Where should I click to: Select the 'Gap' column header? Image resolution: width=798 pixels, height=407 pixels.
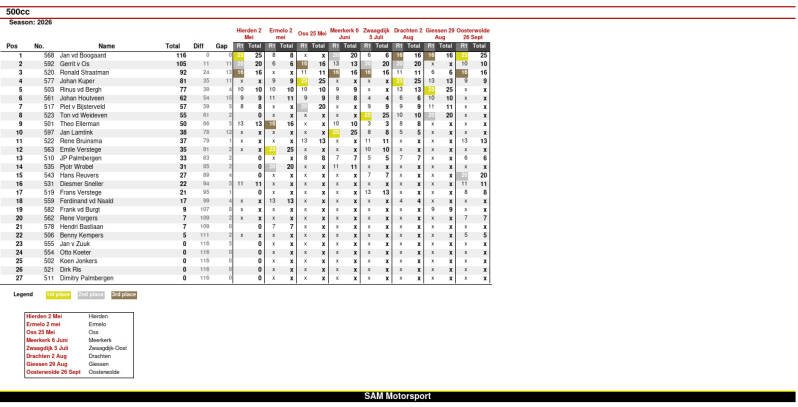click(221, 46)
